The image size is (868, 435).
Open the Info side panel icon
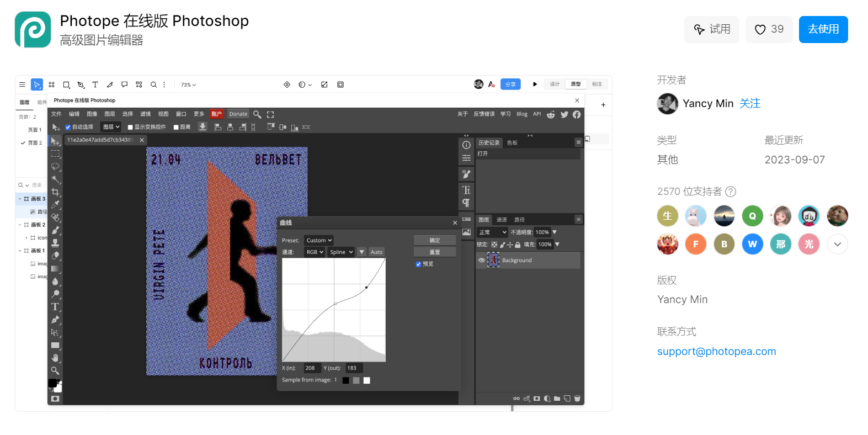click(466, 145)
